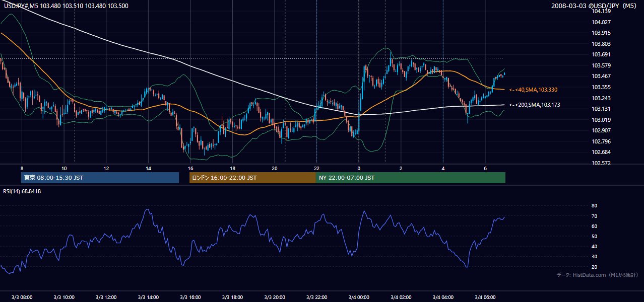The width and height of the screenshot is (644, 302).
Task: Click the '3/3 18:00' bottom time label
Action: (x=232, y=297)
